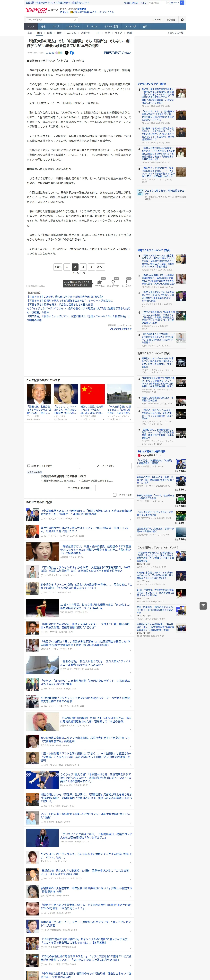Click the Yahoo! JAPAN News logo
Screen dimensions: 210x980
click(x=42, y=10)
